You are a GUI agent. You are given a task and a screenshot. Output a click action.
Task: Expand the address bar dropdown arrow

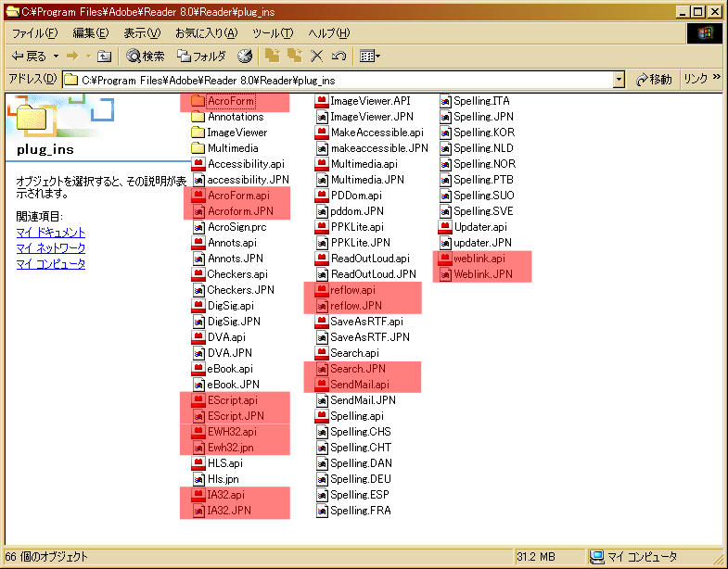point(619,81)
